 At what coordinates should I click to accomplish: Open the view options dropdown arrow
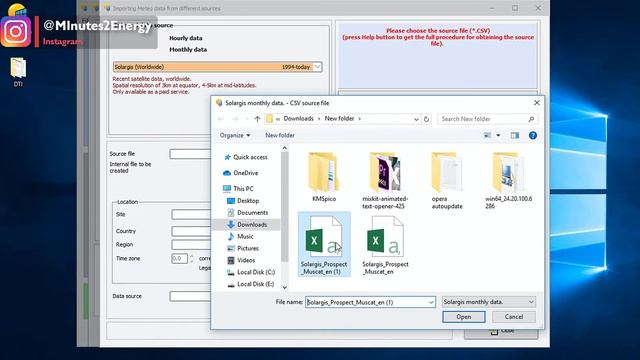pos(498,136)
